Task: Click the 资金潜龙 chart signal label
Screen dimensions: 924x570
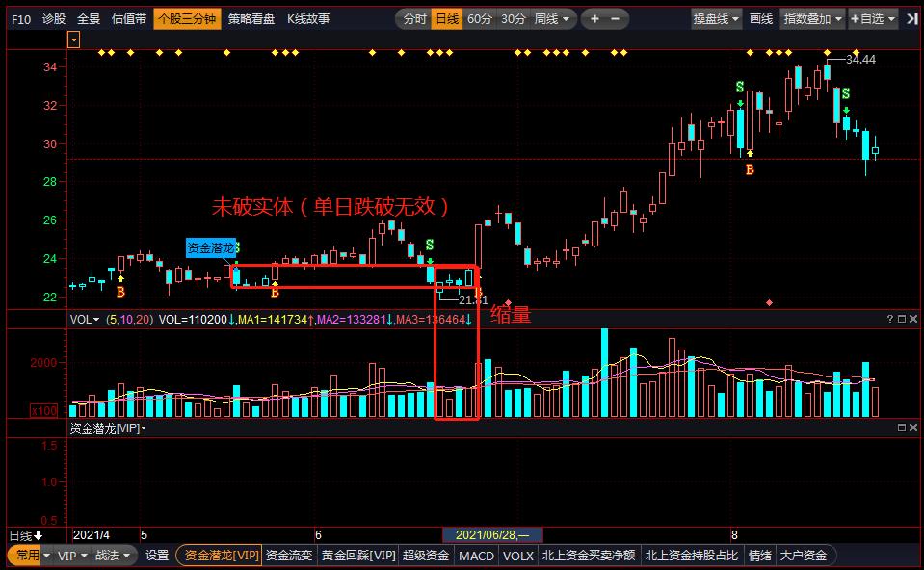Action: (x=210, y=248)
